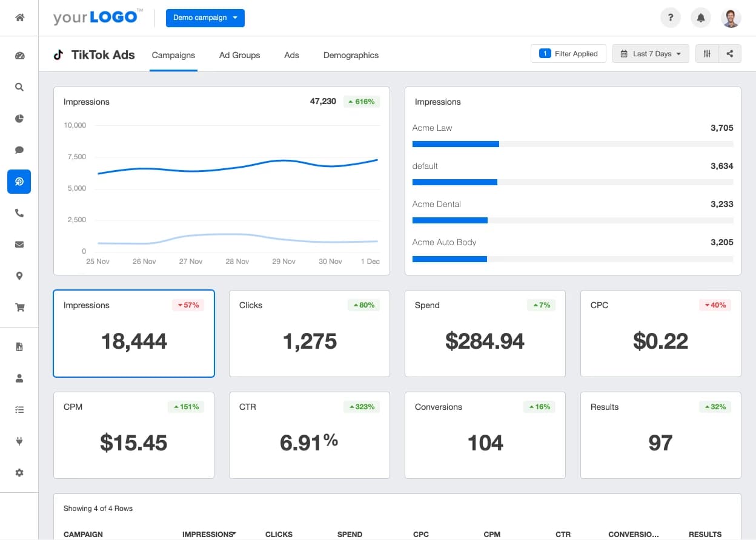
Task: Click the Acme Law impressions bar
Action: pos(456,144)
